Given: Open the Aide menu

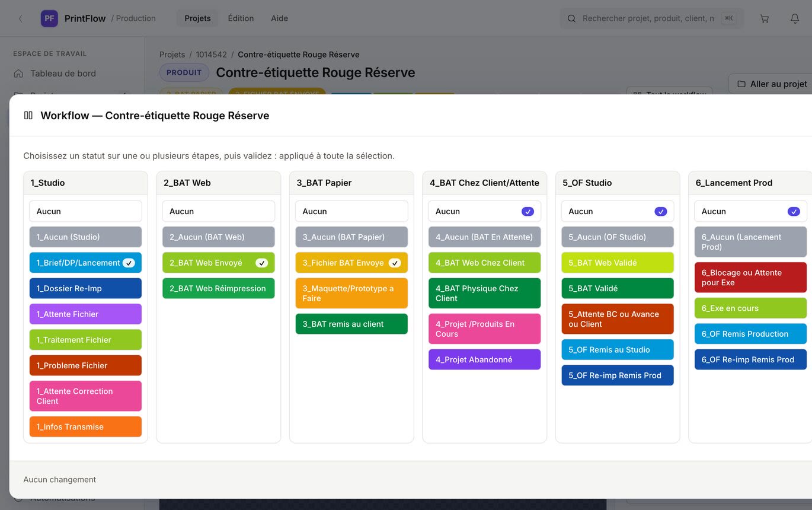Looking at the screenshot, I should (279, 18).
